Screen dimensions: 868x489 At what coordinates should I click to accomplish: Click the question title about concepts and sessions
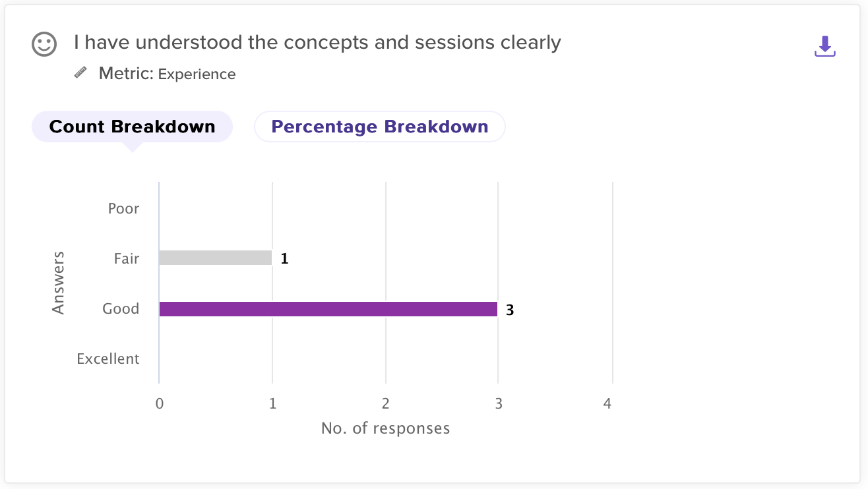point(317,43)
